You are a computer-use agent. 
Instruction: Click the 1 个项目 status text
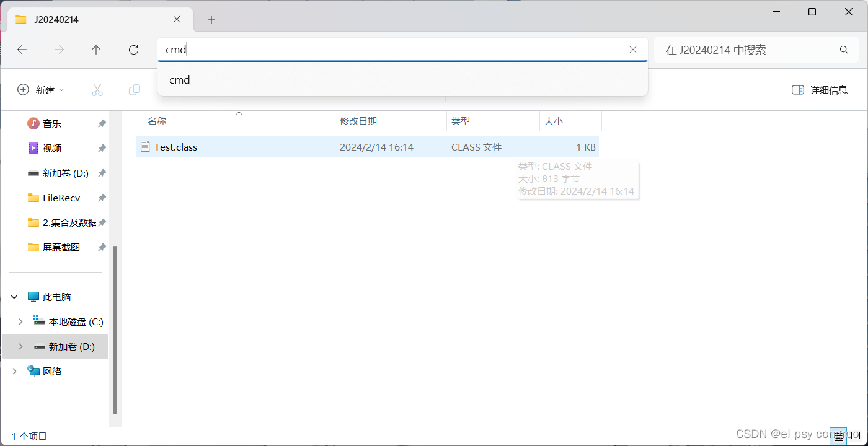pos(29,436)
